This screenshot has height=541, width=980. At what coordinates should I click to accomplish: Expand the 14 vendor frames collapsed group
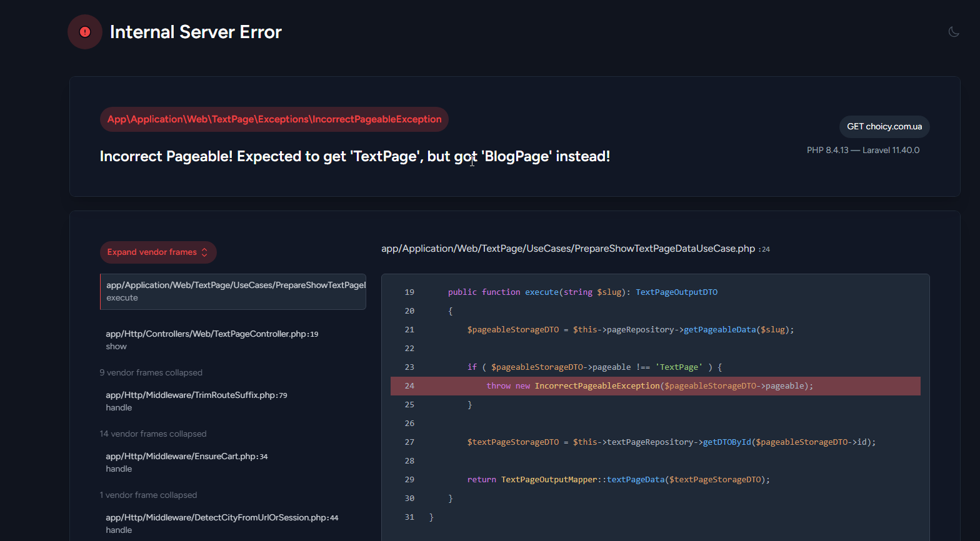click(153, 434)
